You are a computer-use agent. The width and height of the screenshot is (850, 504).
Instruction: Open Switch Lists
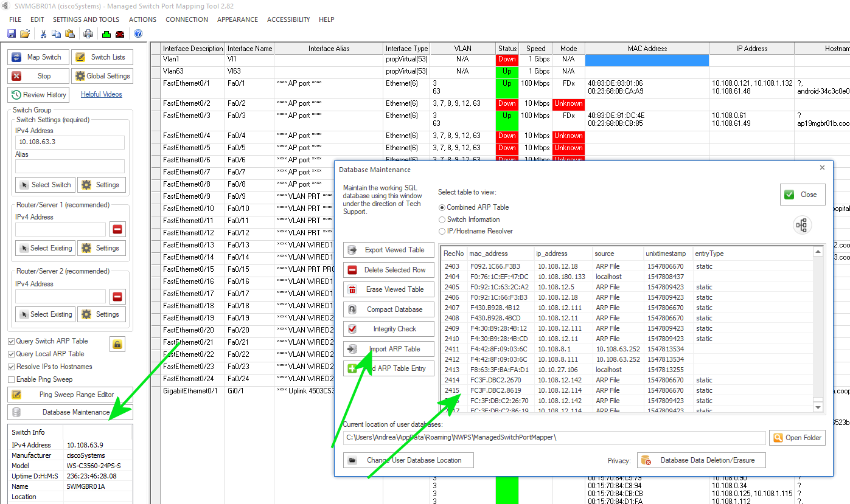(102, 57)
